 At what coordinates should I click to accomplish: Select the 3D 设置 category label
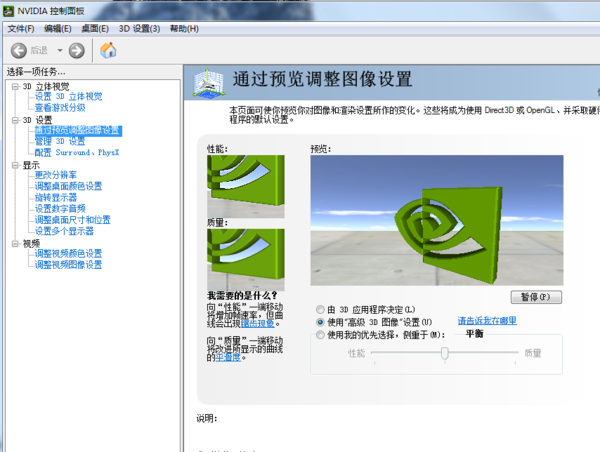click(x=37, y=120)
